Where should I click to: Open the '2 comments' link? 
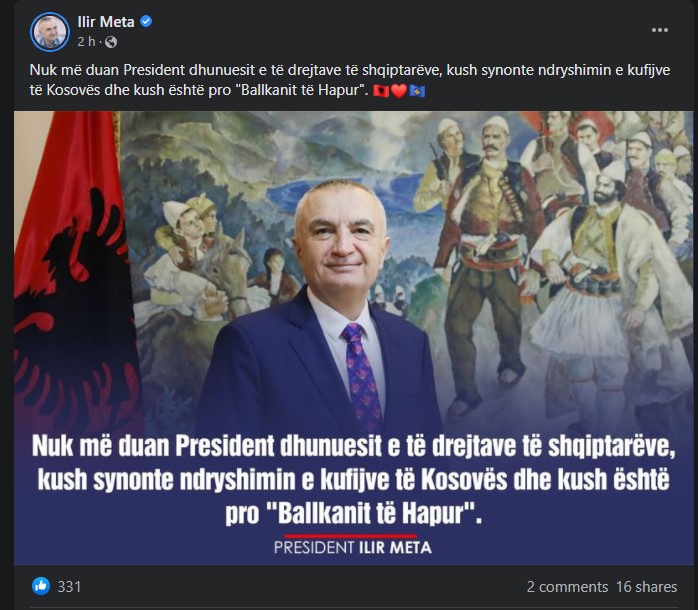click(x=567, y=586)
